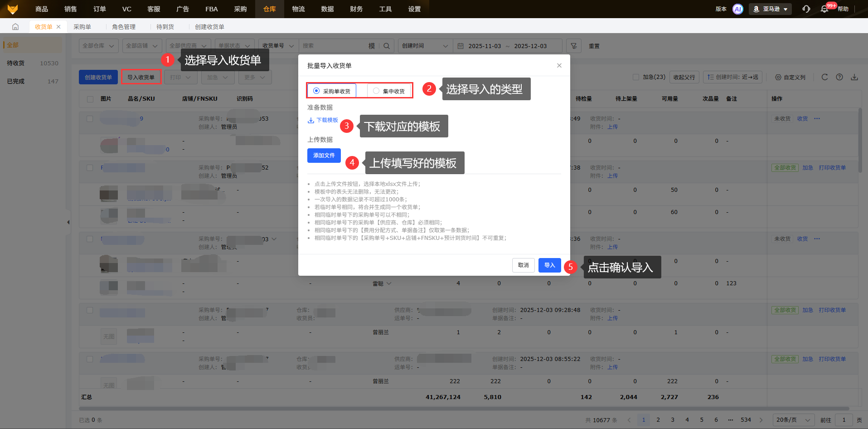868x429 pixels.
Task: Open the 全部仓库 dropdown
Action: coord(99,46)
